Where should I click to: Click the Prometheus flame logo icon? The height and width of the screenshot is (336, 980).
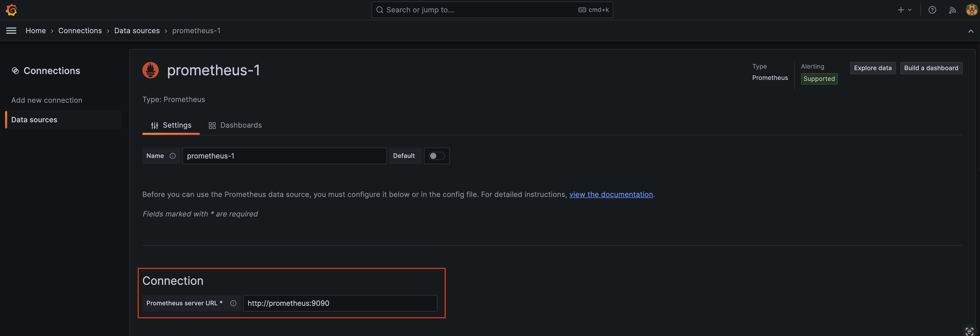click(x=151, y=70)
